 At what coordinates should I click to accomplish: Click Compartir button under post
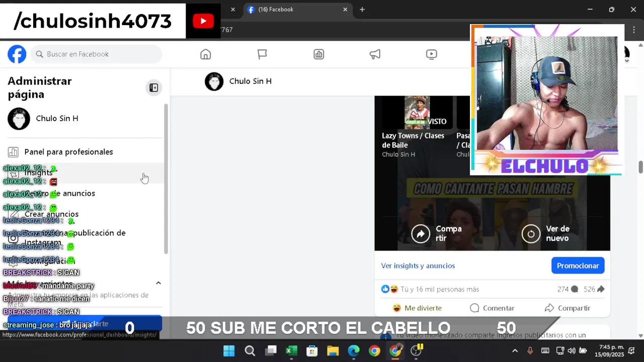pos(567,308)
